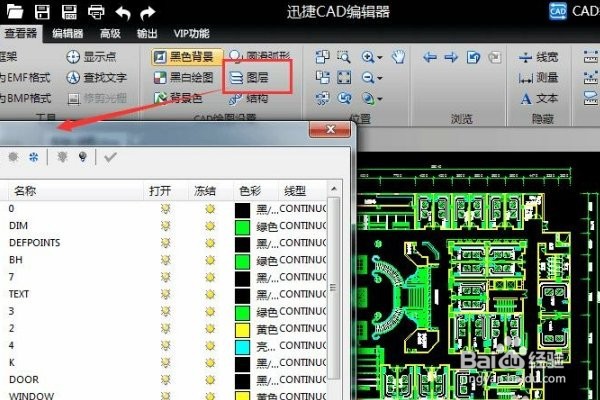Click the checkmark icon in layer dialog toolbar
This screenshot has height=400, width=600.
(110, 157)
